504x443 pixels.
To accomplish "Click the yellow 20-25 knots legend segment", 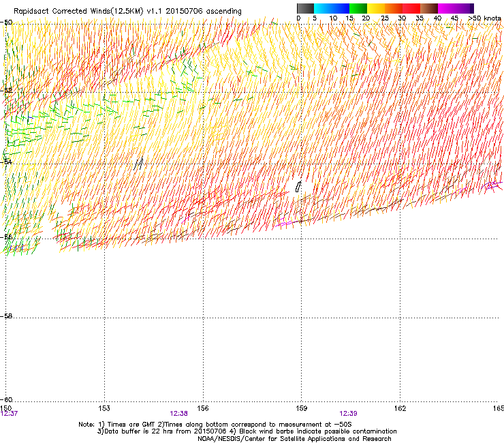I will click(x=376, y=8).
